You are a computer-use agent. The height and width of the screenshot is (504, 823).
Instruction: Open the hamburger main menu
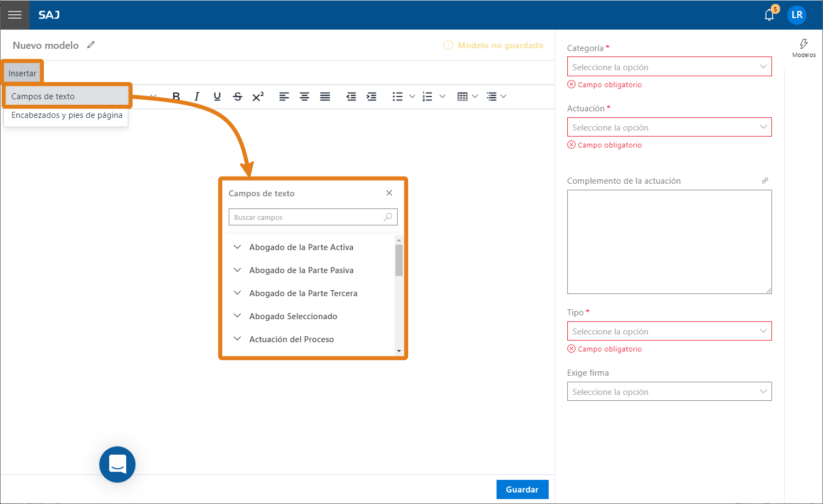pyautogui.click(x=15, y=15)
